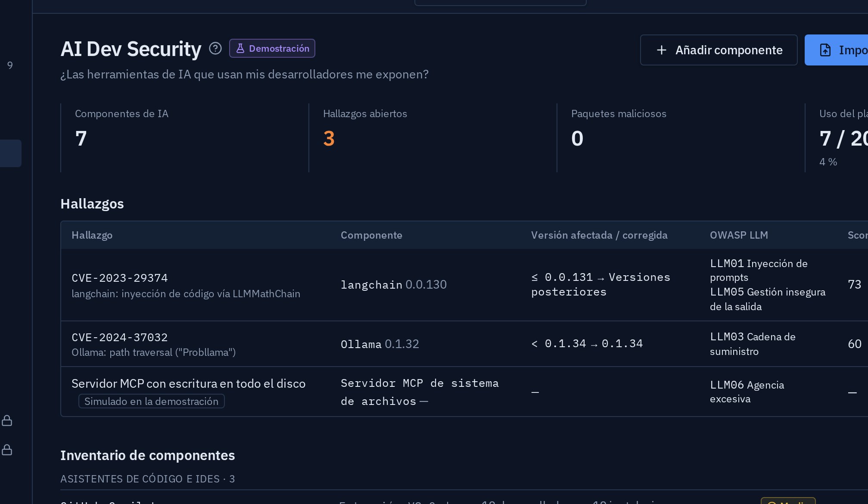
Task: Click the blue Import button
Action: pyautogui.click(x=836, y=50)
